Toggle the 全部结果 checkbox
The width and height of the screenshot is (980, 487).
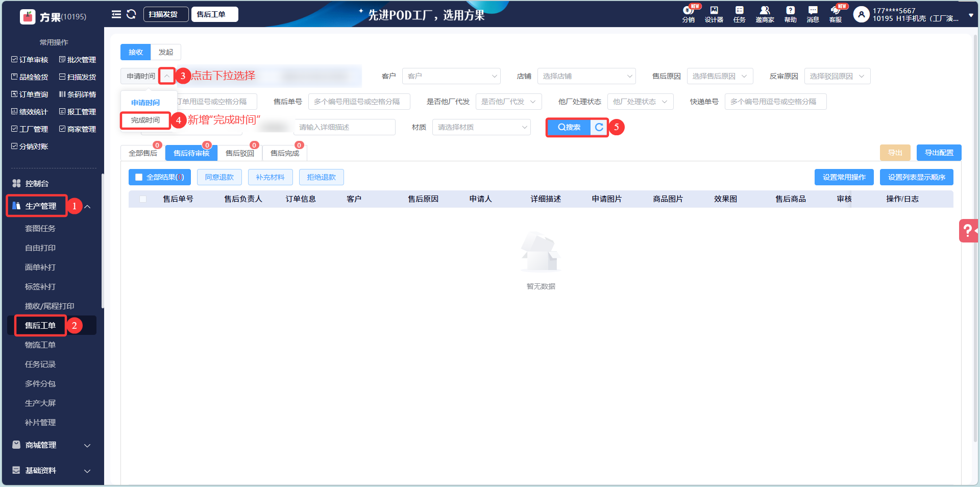[138, 177]
